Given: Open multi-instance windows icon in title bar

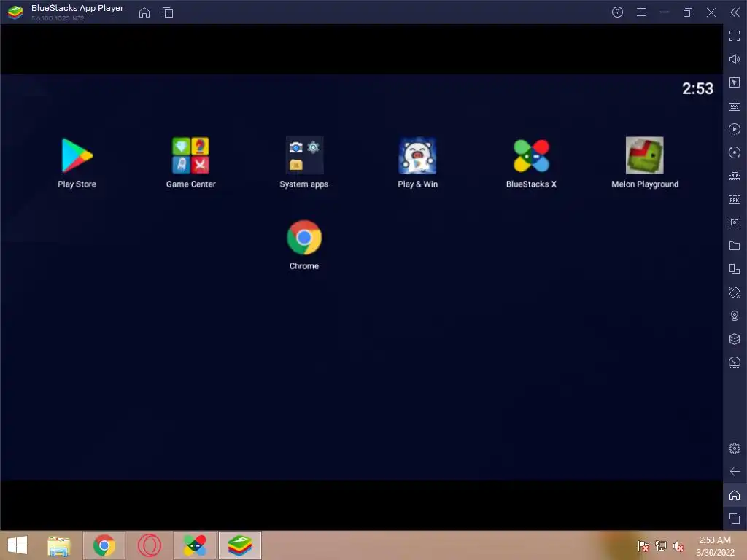Looking at the screenshot, I should point(168,12).
